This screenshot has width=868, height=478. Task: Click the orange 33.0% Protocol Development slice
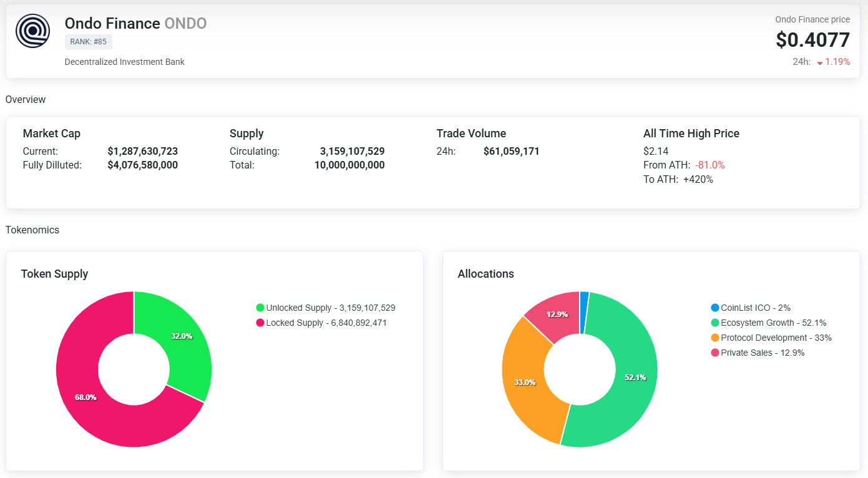pyautogui.click(x=525, y=382)
